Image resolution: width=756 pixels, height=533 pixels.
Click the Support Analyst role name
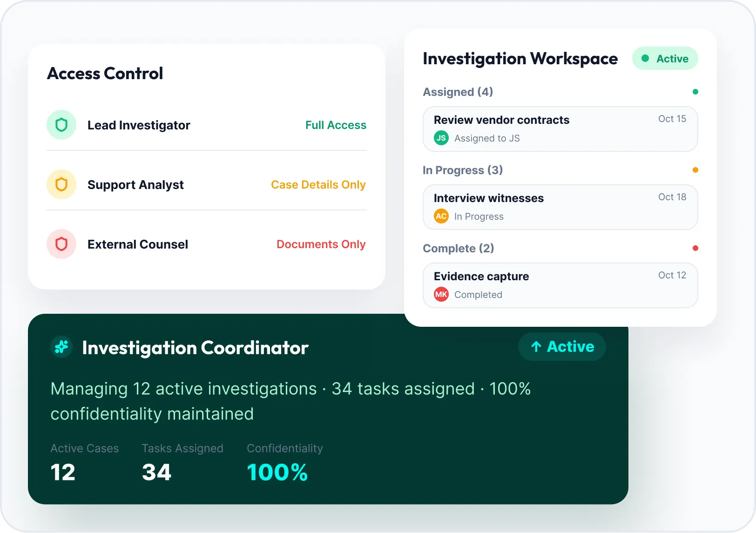(x=135, y=185)
